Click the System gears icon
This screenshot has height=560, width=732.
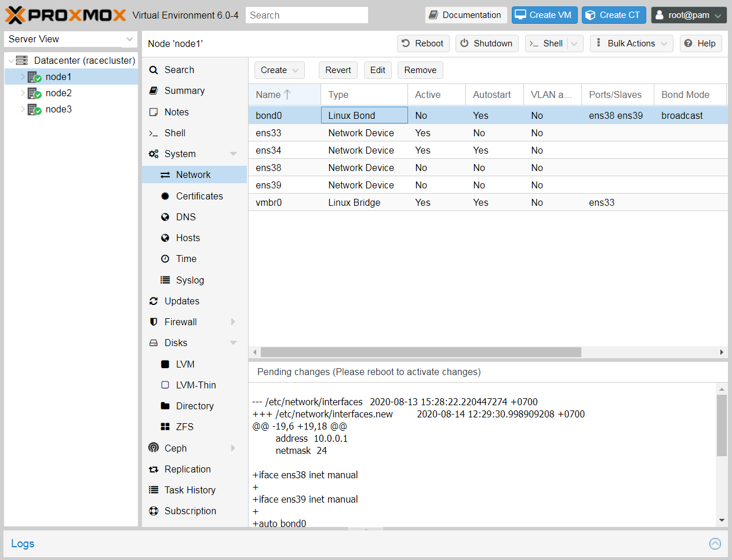point(154,154)
